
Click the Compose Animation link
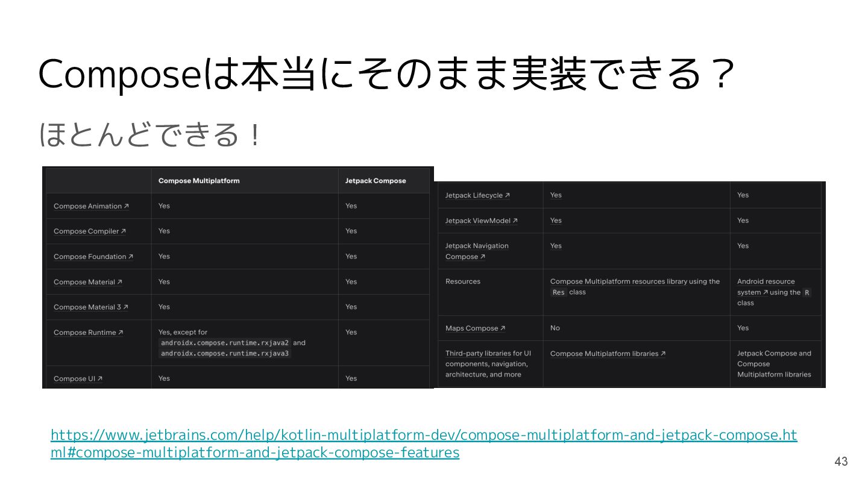91,206
